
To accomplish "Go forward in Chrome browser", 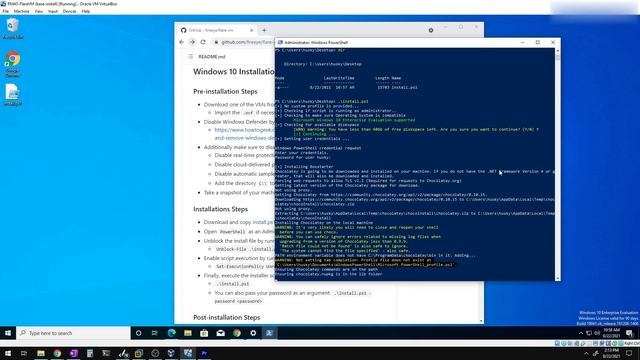I will pyautogui.click(x=192, y=42).
